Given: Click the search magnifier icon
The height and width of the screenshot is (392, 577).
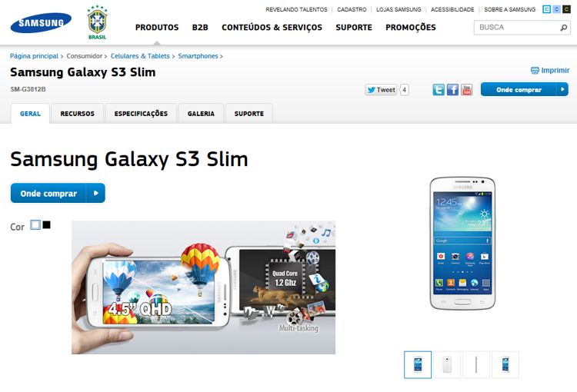Looking at the screenshot, I should pos(563,28).
